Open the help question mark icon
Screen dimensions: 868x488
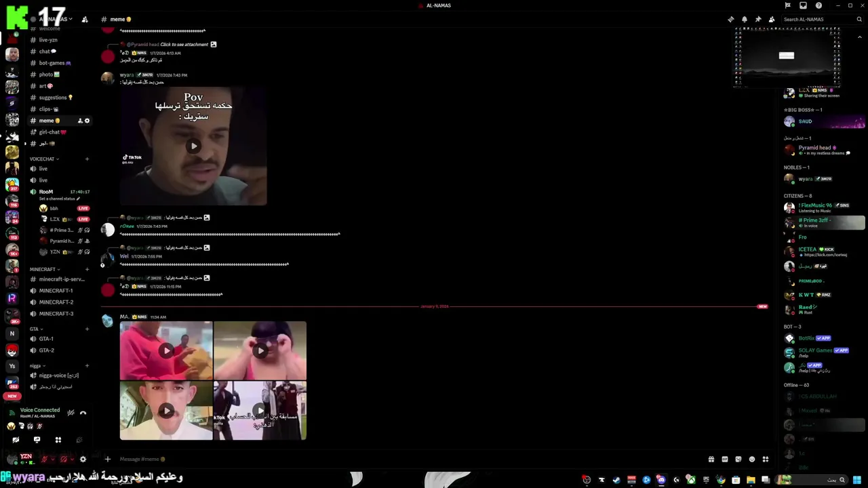tap(818, 5)
